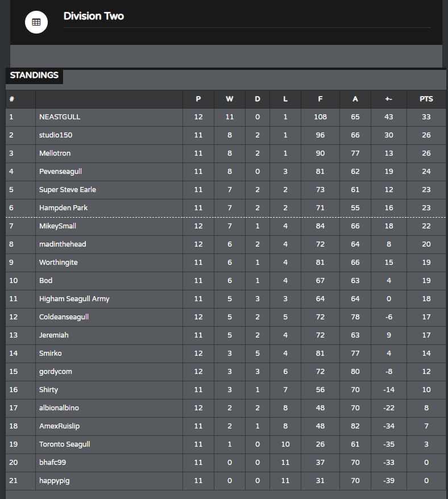Click the W column header
The width and height of the screenshot is (448, 499).
[x=229, y=99]
